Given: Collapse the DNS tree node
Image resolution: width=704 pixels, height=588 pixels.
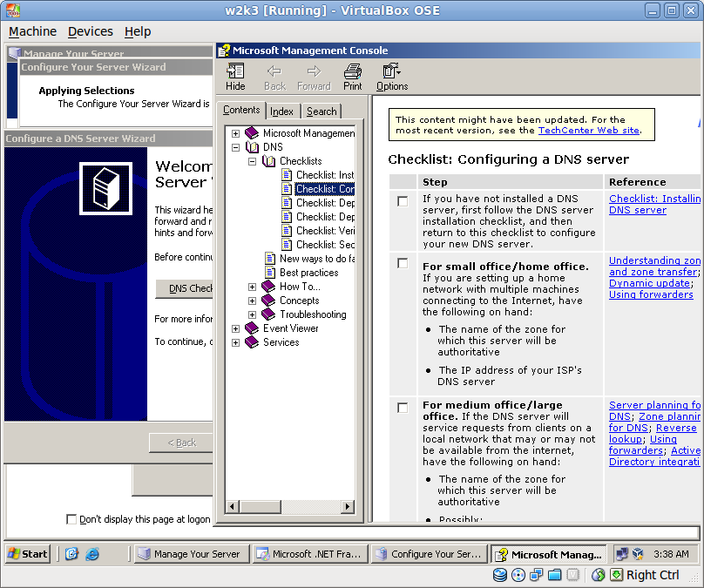Looking at the screenshot, I should [235, 147].
